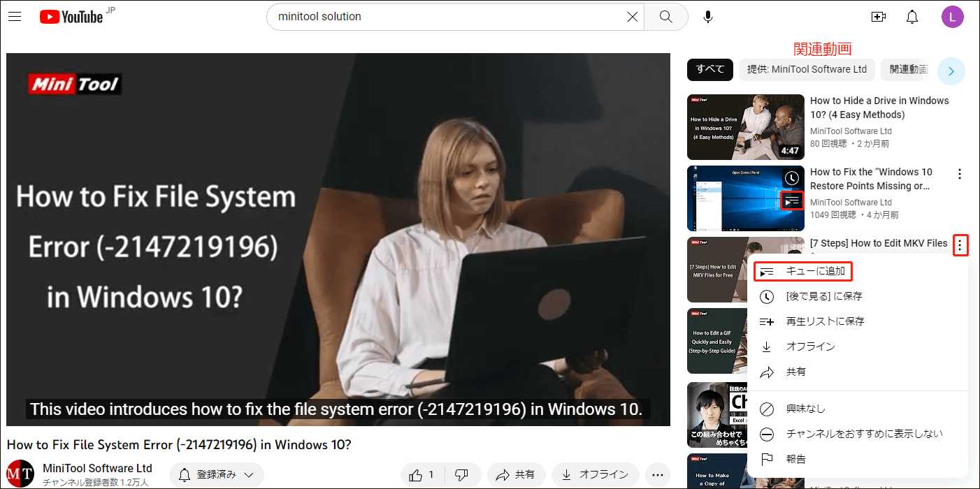980x489 pixels.
Task: Open [7 Steps] How to Edit MKV Files title
Action: point(879,243)
